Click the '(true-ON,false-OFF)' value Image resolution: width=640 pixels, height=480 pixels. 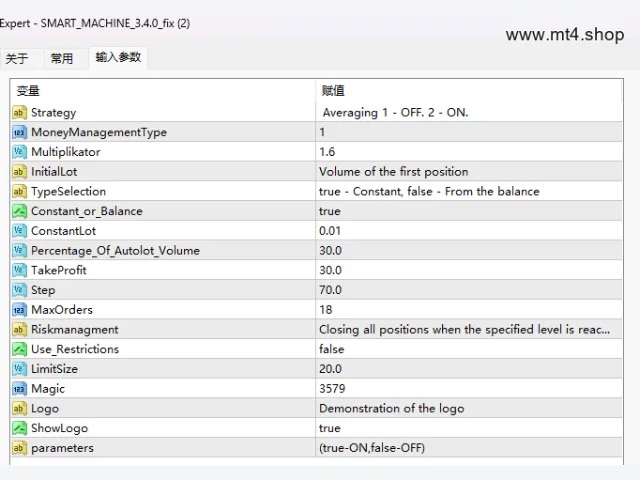click(372, 448)
